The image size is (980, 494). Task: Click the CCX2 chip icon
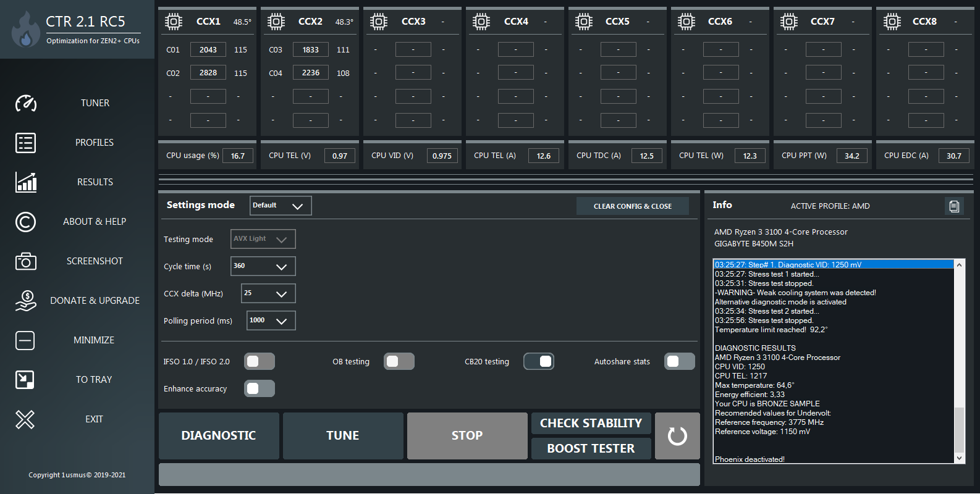276,22
